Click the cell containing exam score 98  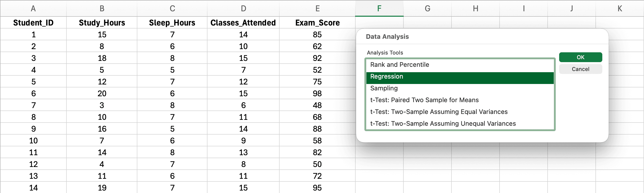(317, 93)
